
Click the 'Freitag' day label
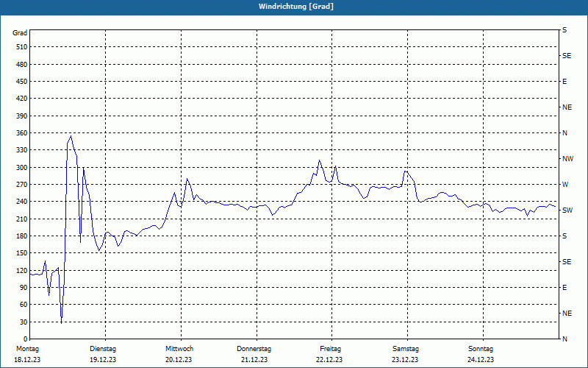330,349
